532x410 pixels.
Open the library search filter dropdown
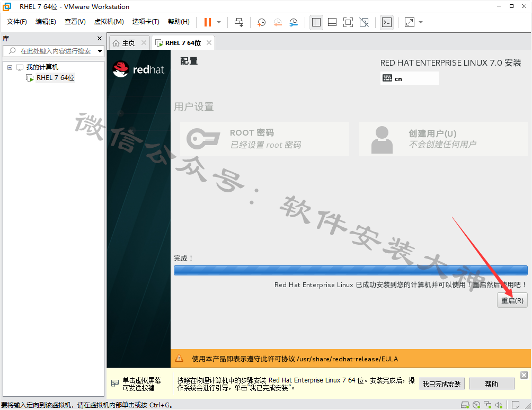tap(100, 51)
